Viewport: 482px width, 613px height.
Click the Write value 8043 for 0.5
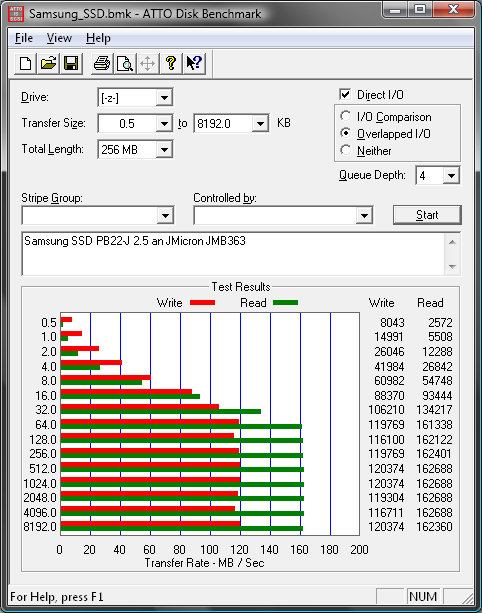coord(392,323)
